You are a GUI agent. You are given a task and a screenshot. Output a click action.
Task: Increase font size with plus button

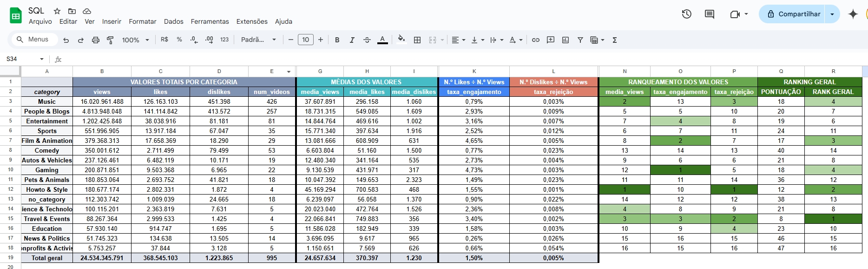point(321,40)
